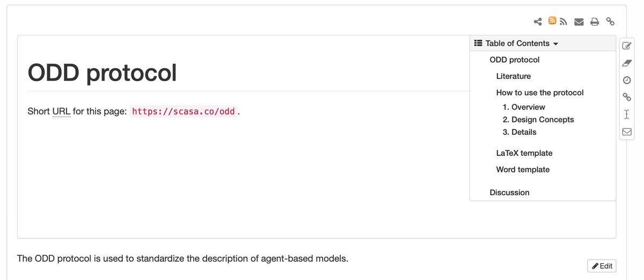
Task: Select Word template in table of contents
Action: click(x=523, y=169)
